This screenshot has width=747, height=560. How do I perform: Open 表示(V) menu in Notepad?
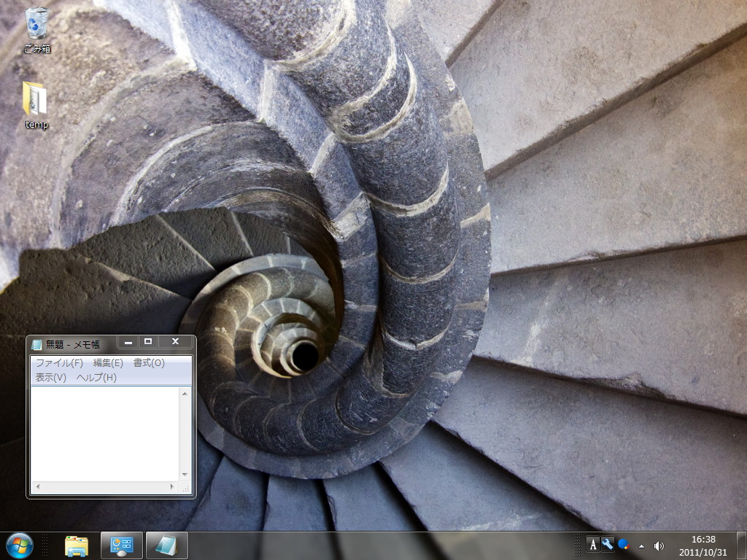tap(50, 378)
